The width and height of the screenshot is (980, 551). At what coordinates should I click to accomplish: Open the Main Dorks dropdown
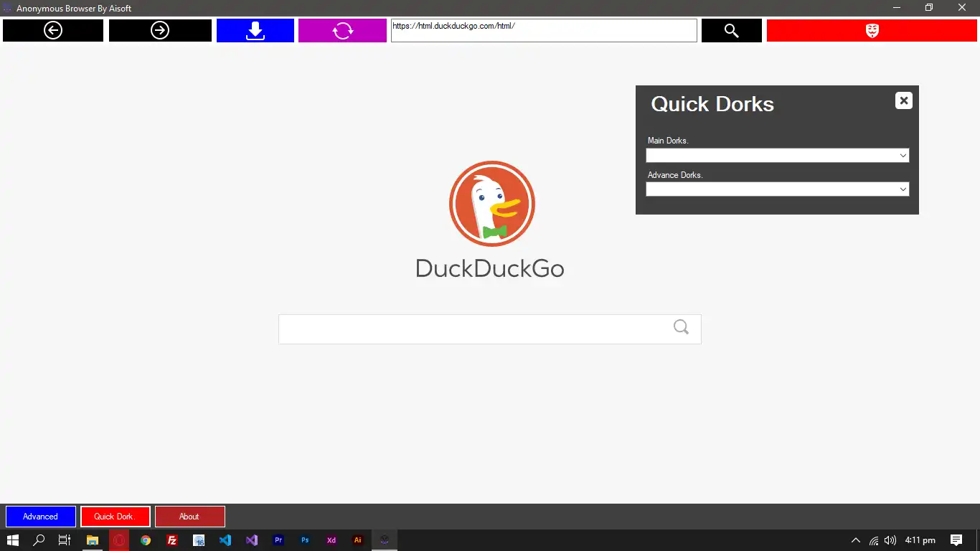pyautogui.click(x=778, y=155)
